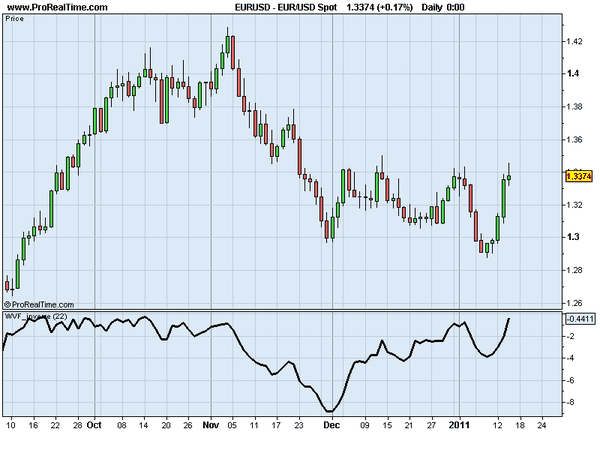Viewport: 600px width, 450px height.
Task: Click the WVF indicator line trough at Dec
Action: tap(330, 411)
